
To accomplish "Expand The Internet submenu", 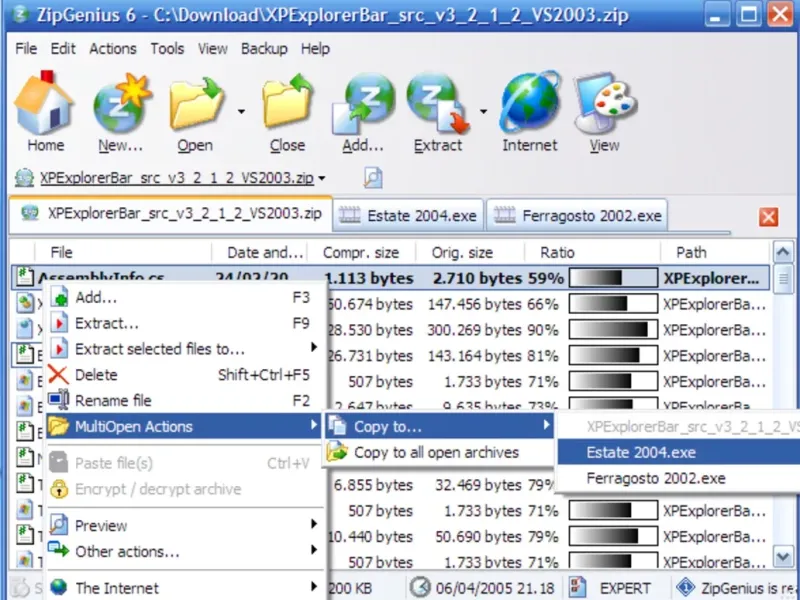I will 314,586.
